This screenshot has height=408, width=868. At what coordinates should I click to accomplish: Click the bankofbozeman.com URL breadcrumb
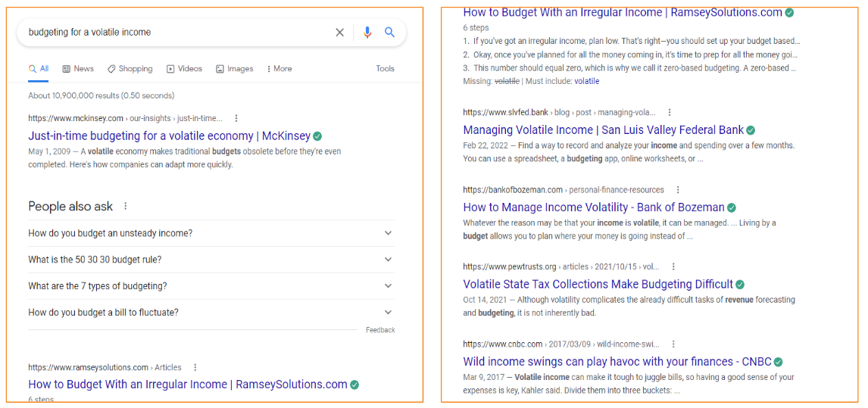tap(564, 190)
